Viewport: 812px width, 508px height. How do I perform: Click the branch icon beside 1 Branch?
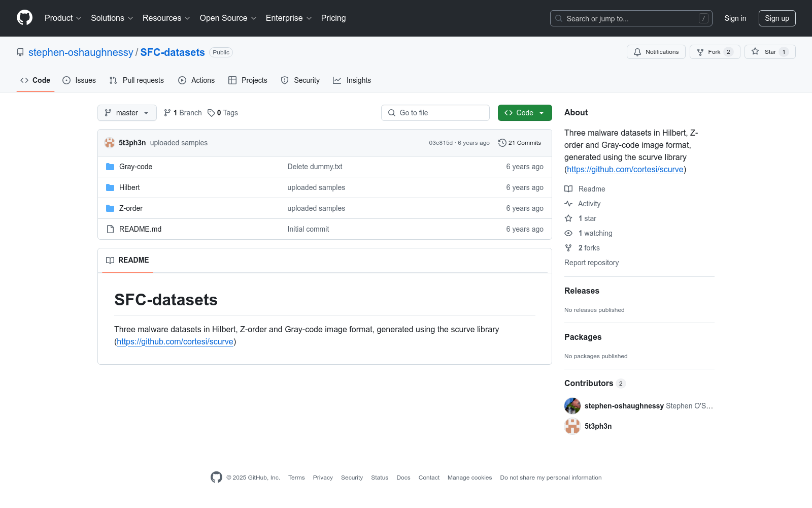point(167,113)
